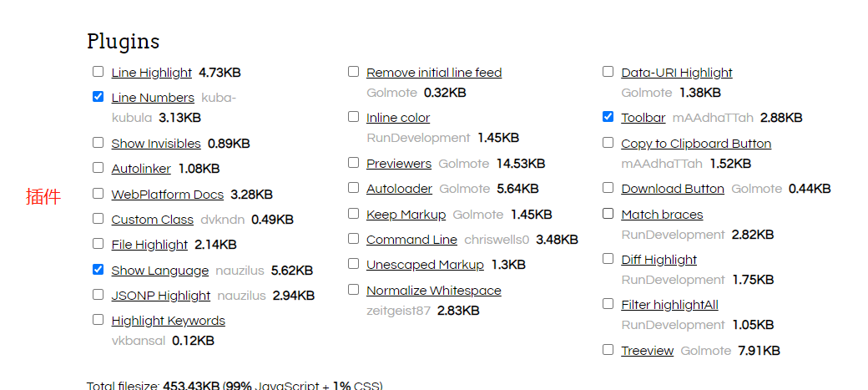Tick the Highlight Keywords checkbox
Image resolution: width=868 pixels, height=390 pixels.
click(98, 319)
